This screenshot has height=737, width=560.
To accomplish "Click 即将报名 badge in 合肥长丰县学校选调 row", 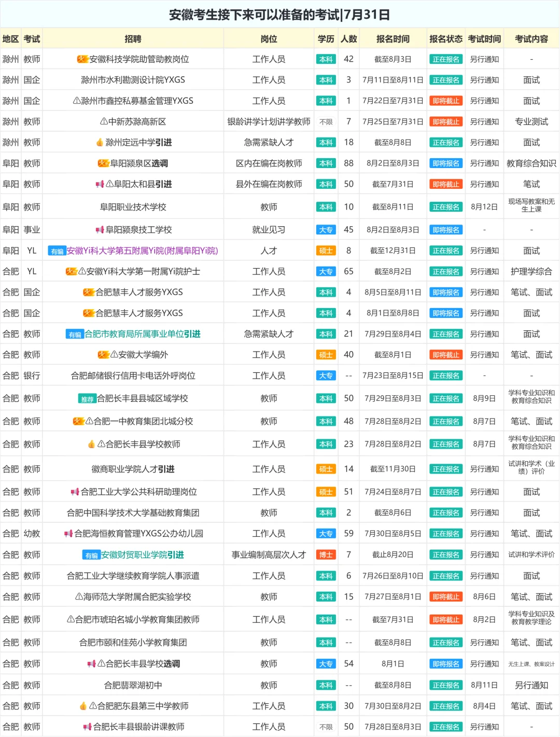I will click(446, 664).
